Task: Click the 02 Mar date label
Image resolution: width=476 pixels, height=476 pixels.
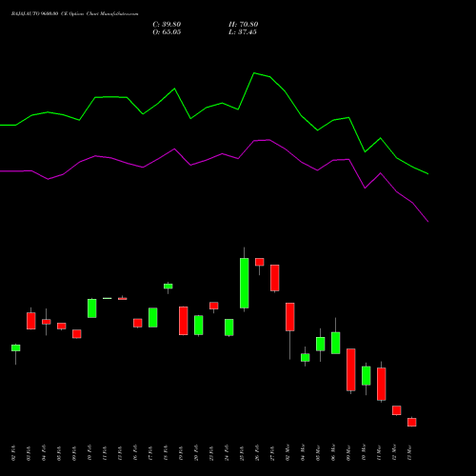Action: pyautogui.click(x=288, y=453)
